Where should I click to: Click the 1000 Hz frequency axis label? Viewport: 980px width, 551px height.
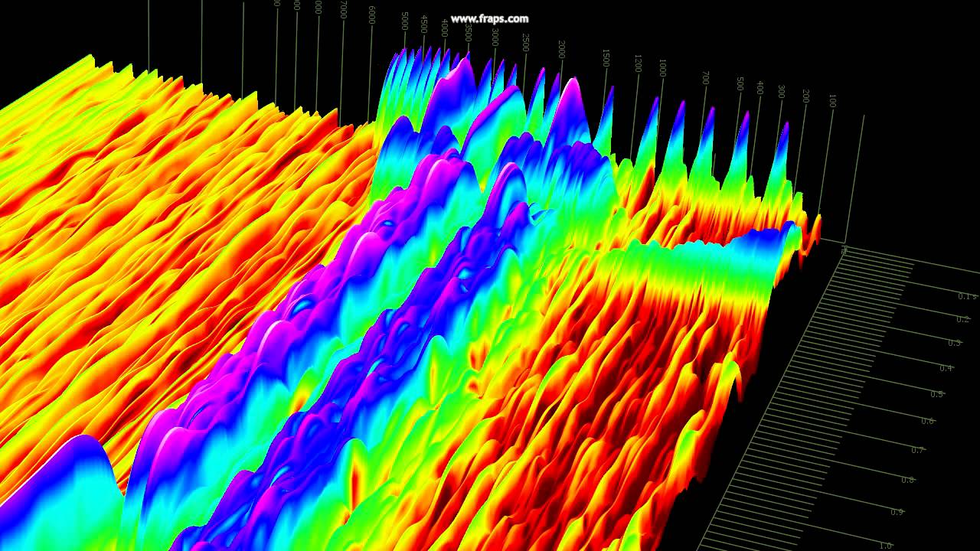coord(663,67)
